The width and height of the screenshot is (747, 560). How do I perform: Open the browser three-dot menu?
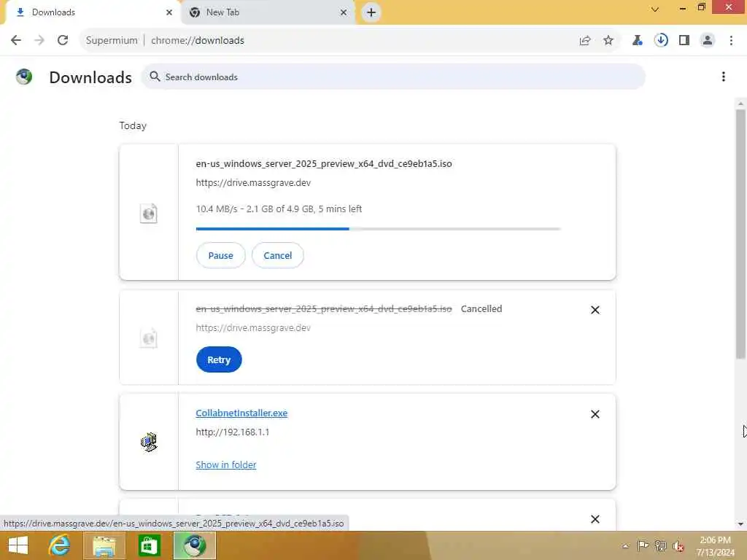pyautogui.click(x=731, y=41)
